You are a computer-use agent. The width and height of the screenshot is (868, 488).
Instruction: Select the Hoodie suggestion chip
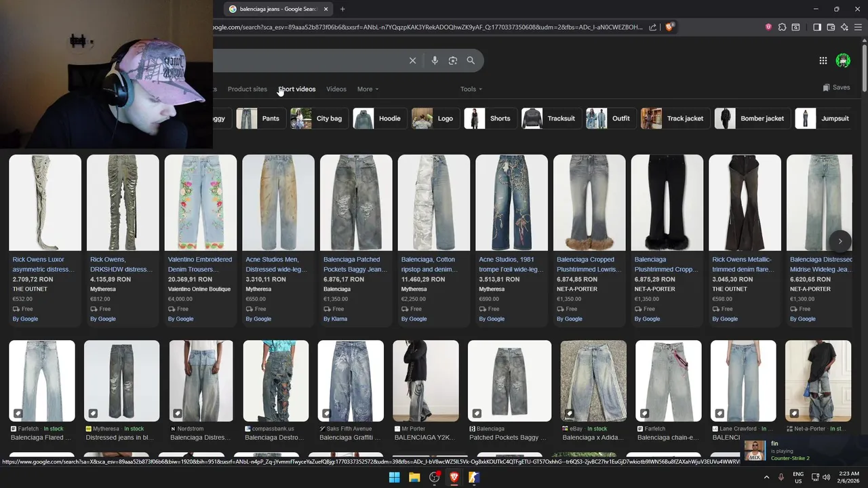point(378,118)
